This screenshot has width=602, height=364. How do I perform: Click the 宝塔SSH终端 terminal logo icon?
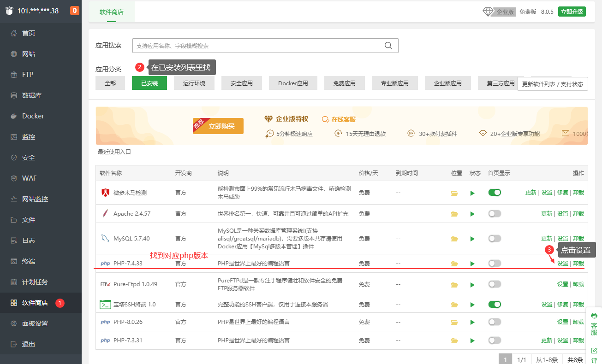105,305
